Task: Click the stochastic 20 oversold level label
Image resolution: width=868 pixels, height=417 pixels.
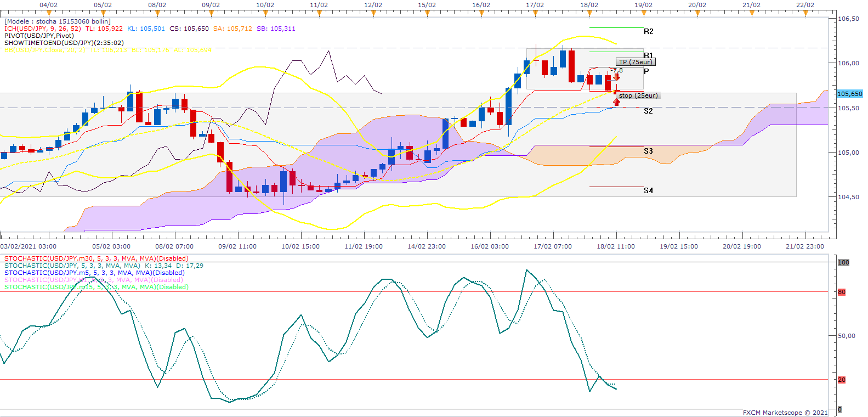Action: 842,380
